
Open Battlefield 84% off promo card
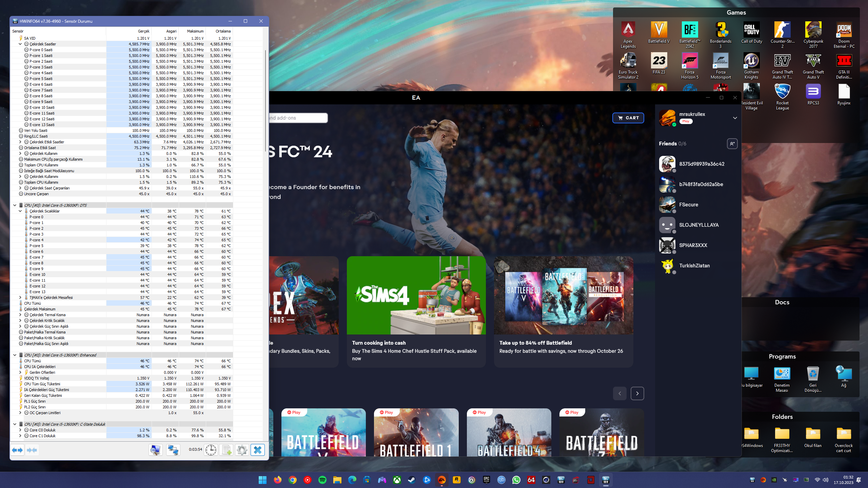click(564, 312)
